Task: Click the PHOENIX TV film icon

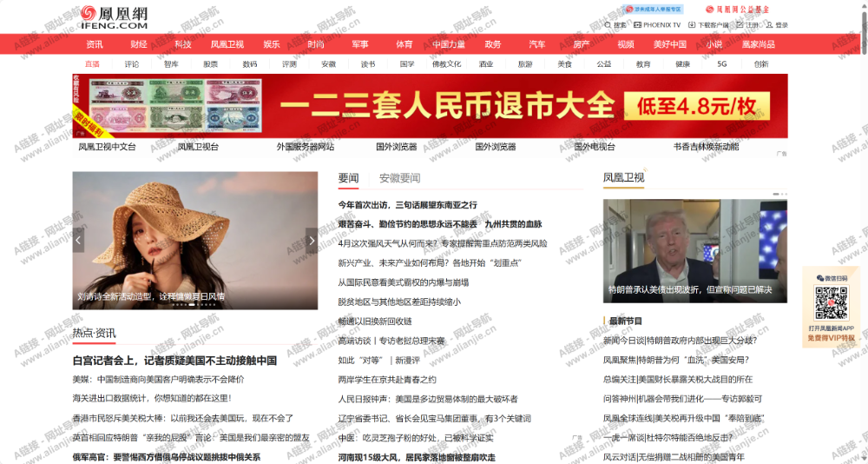Action: pos(637,25)
